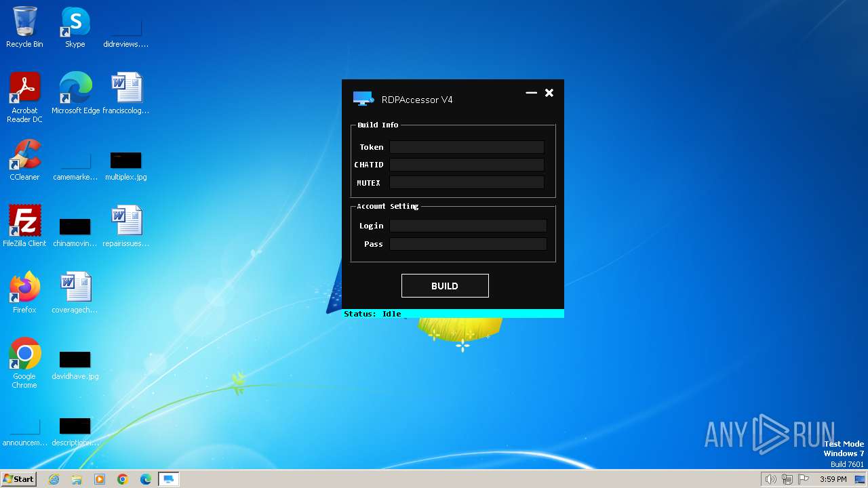Click the Account Setting group label
The height and width of the screenshot is (488, 868).
tap(387, 206)
